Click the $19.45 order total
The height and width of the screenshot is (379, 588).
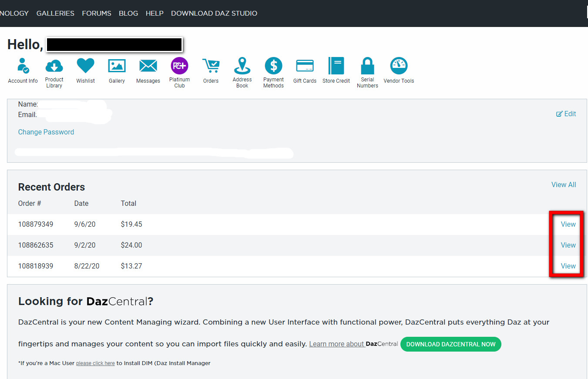(131, 224)
